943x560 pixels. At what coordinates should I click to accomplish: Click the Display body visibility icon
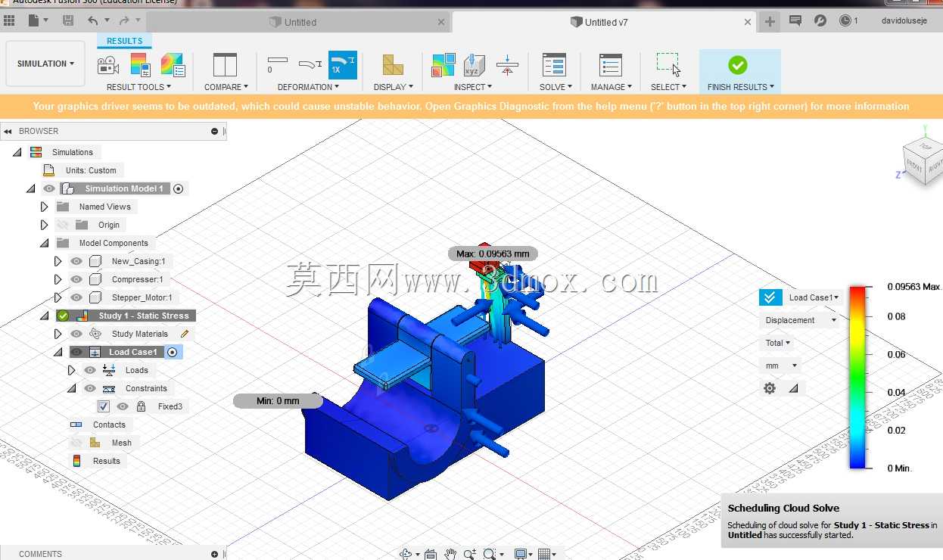coord(393,65)
